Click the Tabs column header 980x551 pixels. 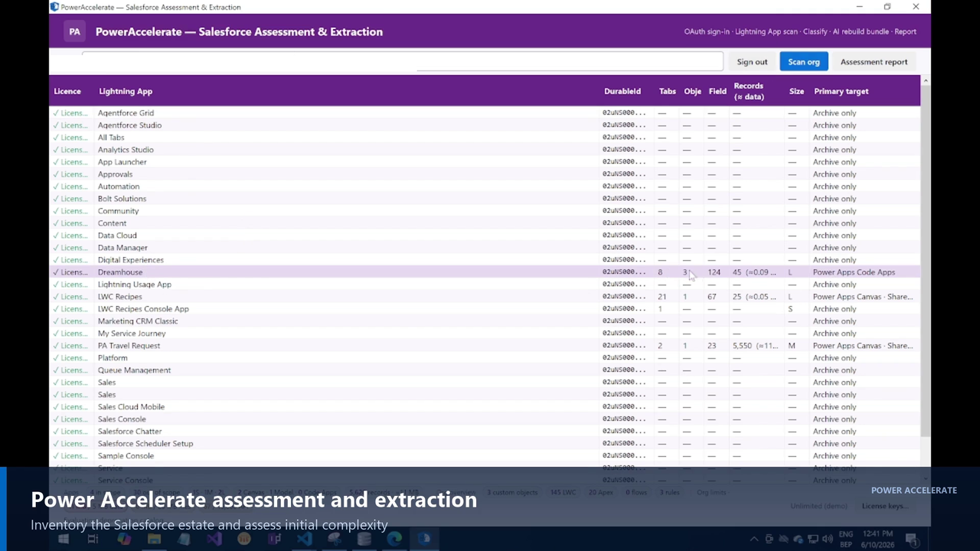coord(668,91)
